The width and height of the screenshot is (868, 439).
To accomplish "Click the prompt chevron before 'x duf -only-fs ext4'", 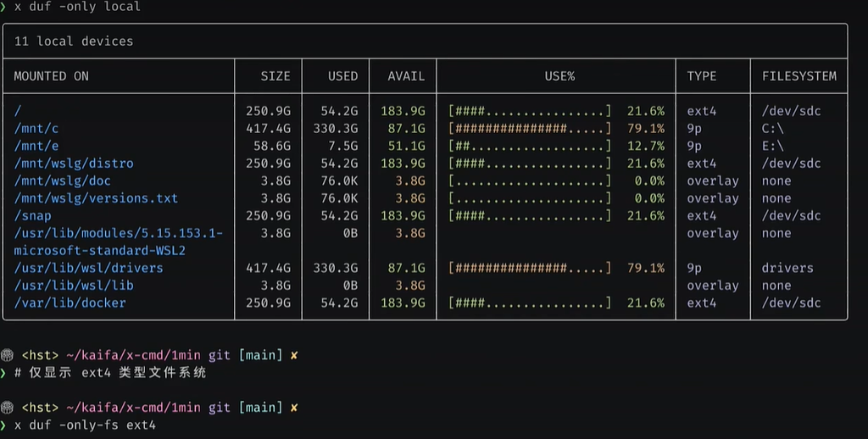I will [4, 425].
